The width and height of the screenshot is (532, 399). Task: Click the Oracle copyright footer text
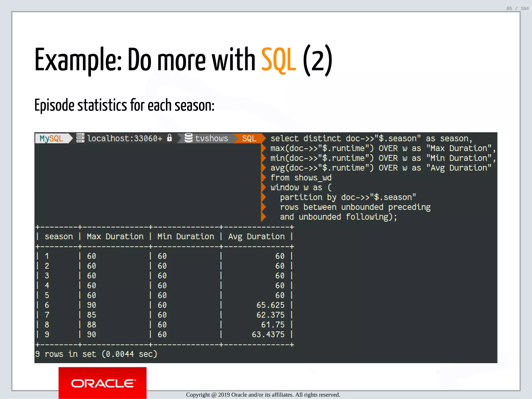click(x=263, y=395)
